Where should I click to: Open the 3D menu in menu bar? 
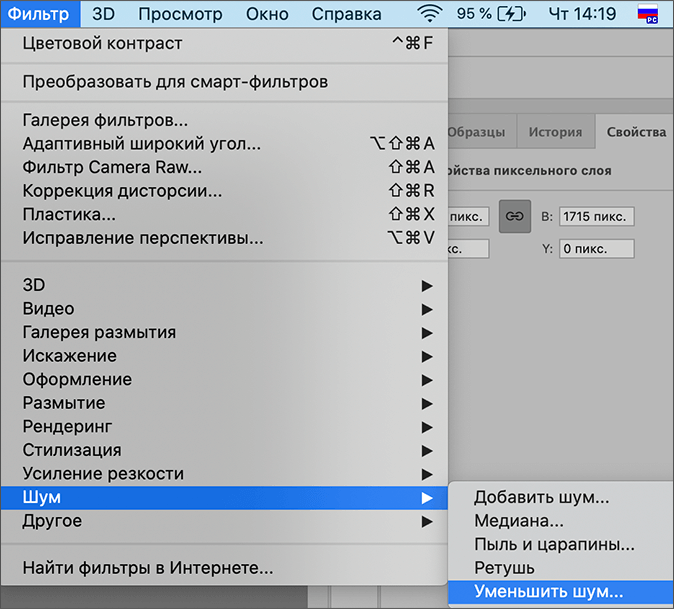pos(104,14)
